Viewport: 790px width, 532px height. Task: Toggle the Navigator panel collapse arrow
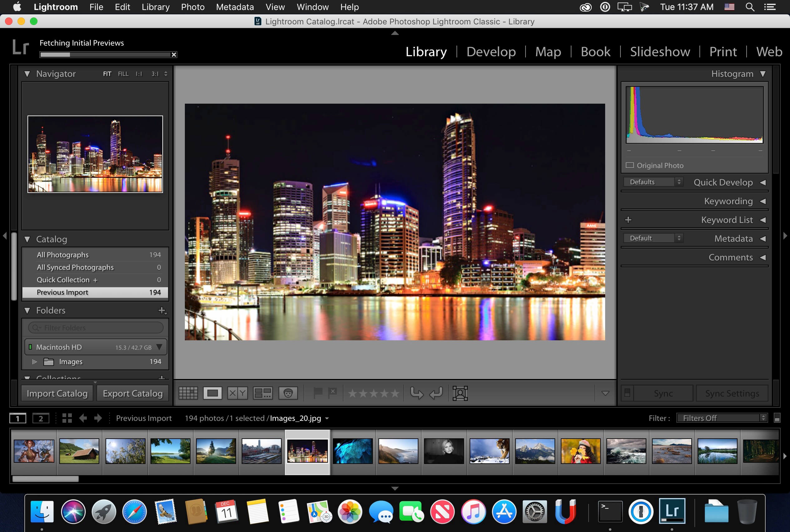[28, 74]
